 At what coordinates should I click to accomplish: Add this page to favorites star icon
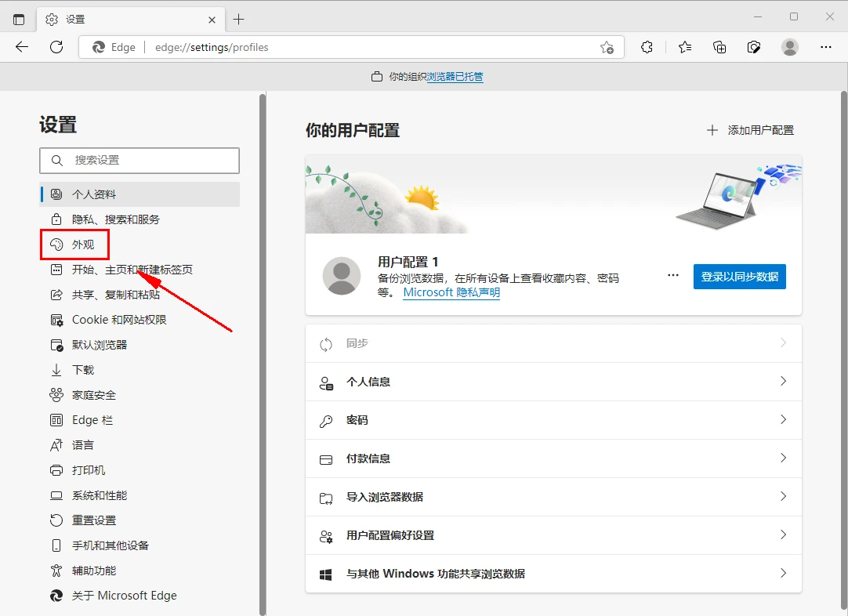[607, 48]
